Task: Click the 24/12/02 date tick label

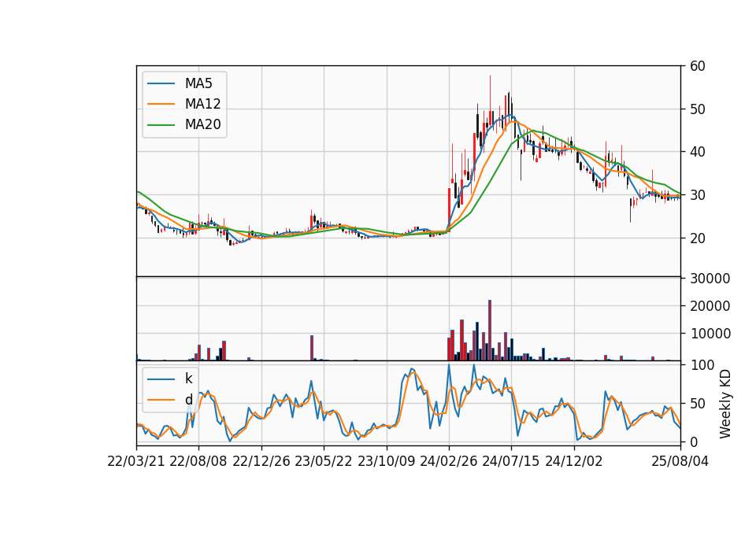Action: [x=574, y=461]
